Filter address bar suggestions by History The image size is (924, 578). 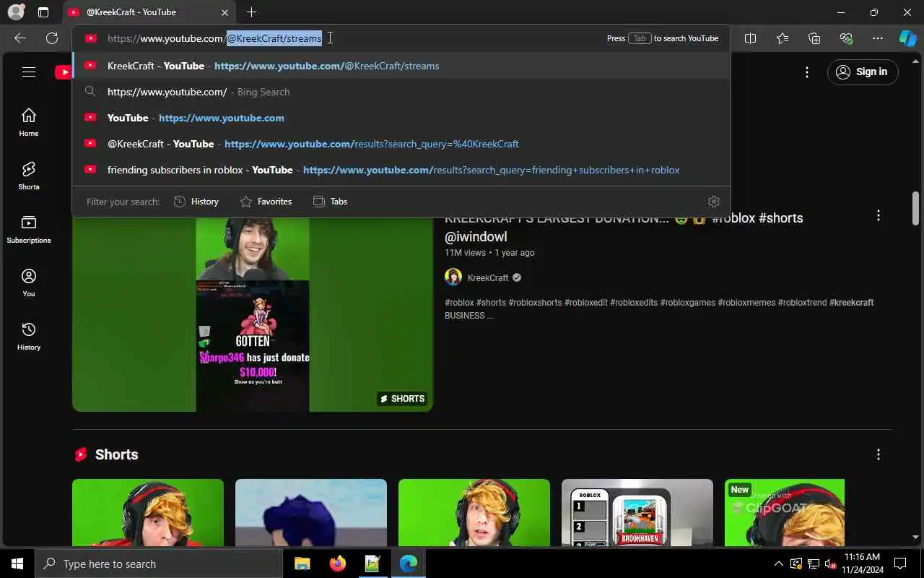(196, 202)
